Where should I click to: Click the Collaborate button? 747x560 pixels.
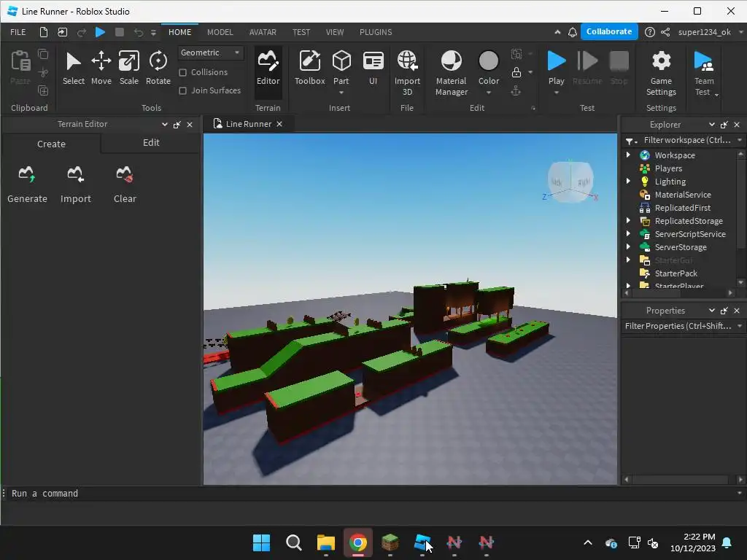[x=609, y=31]
